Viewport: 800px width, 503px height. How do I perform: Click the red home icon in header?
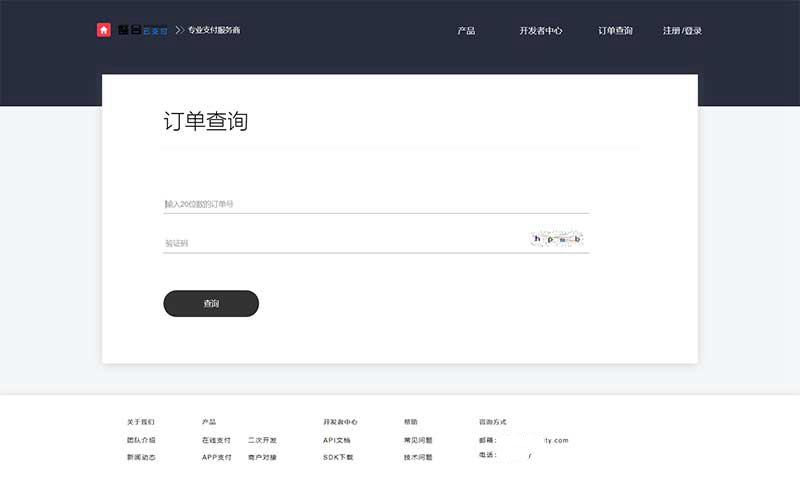pos(104,30)
